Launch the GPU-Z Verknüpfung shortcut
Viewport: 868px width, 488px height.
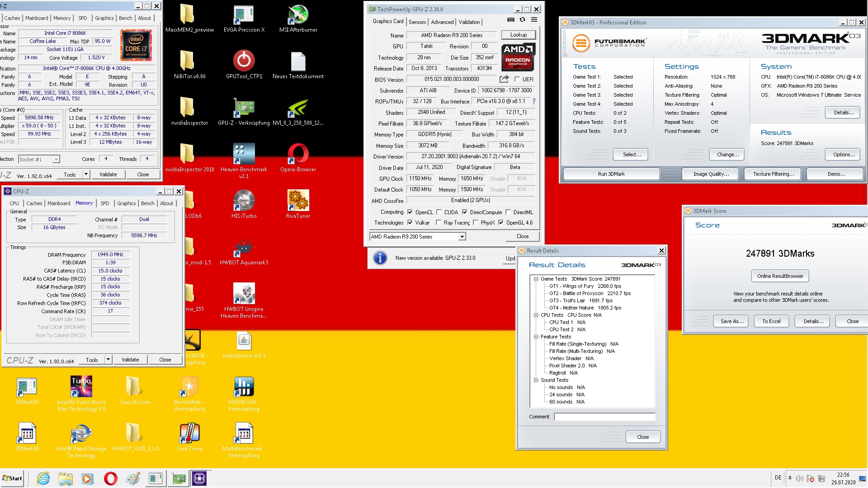(x=244, y=111)
